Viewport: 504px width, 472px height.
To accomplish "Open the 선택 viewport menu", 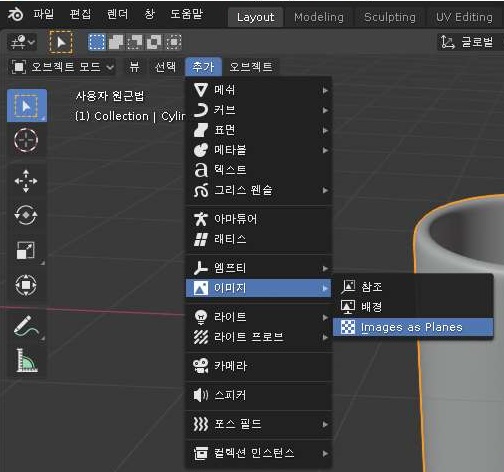I will (165, 67).
